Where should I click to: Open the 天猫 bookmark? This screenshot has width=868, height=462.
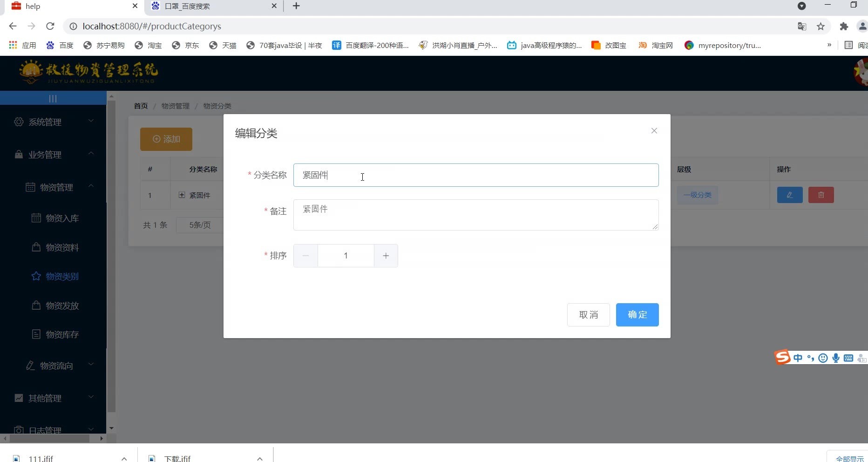click(x=223, y=45)
